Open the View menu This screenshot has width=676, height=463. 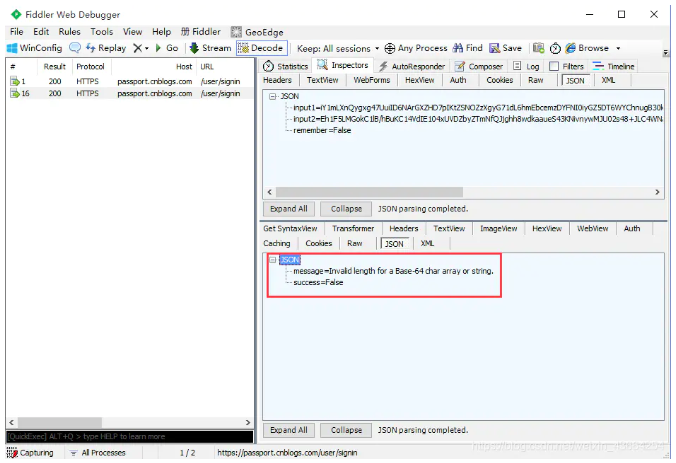pos(132,32)
